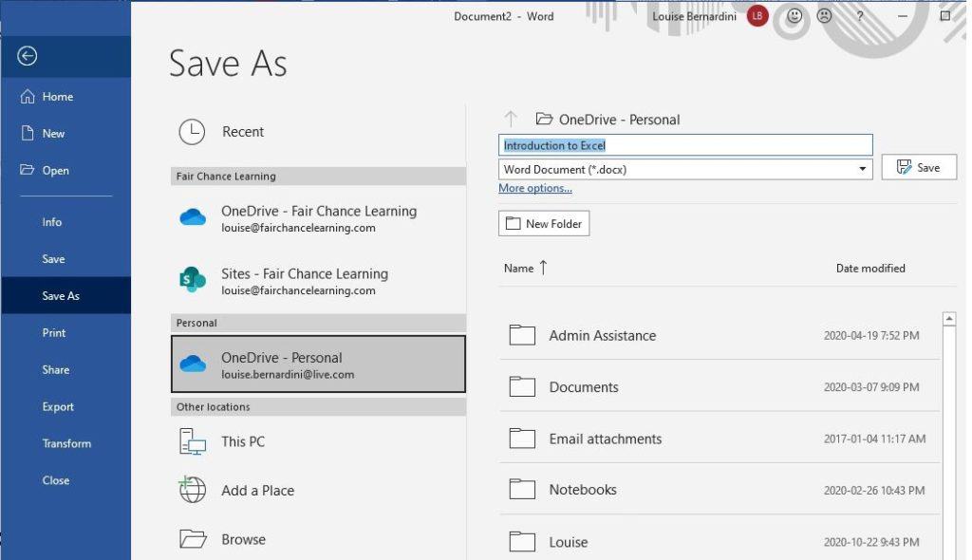This screenshot has width=972, height=560.
Task: Click the LB account avatar
Action: coord(757,16)
